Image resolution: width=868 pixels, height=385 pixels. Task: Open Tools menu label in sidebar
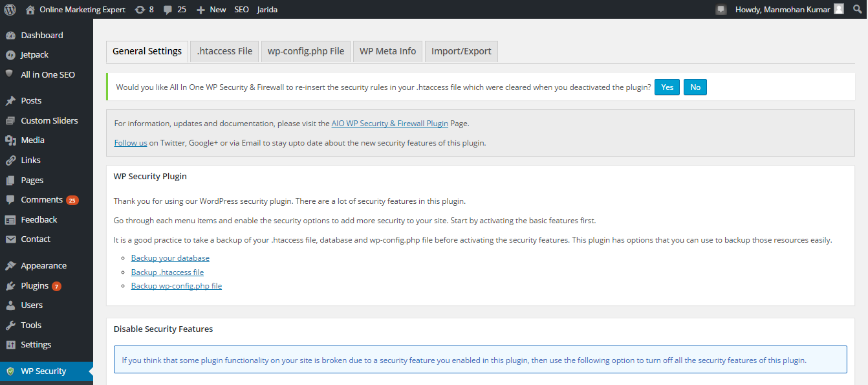tap(31, 325)
